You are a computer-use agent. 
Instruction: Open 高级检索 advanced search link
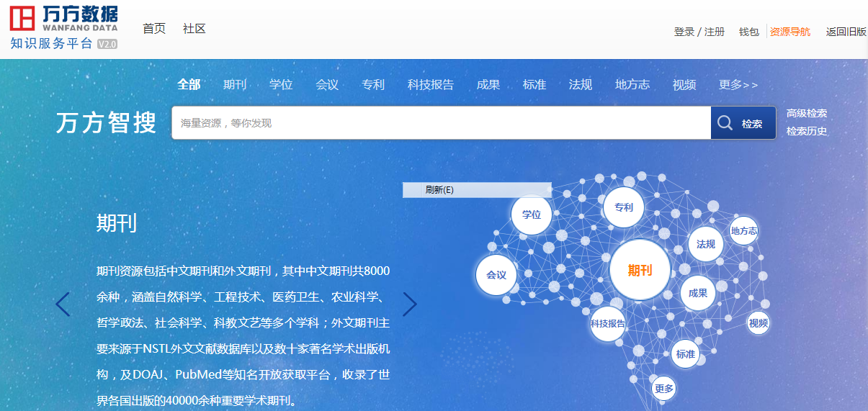click(806, 113)
